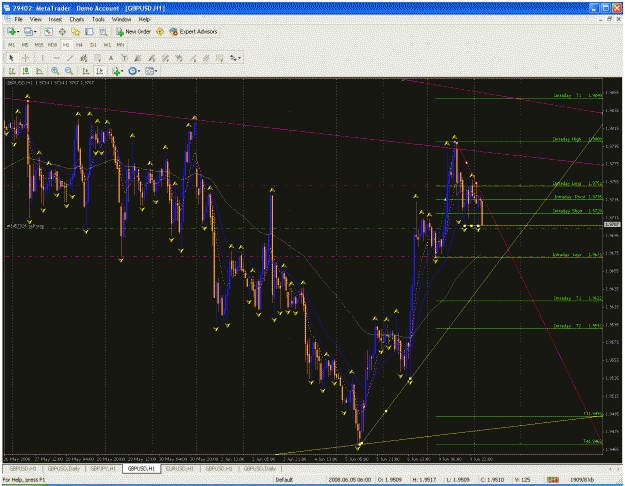Select the arrow Cursor tool
The image size is (625, 486).
[x=12, y=58]
